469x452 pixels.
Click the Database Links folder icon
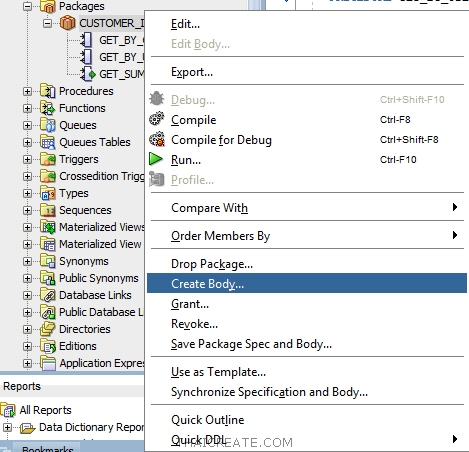(x=48, y=295)
